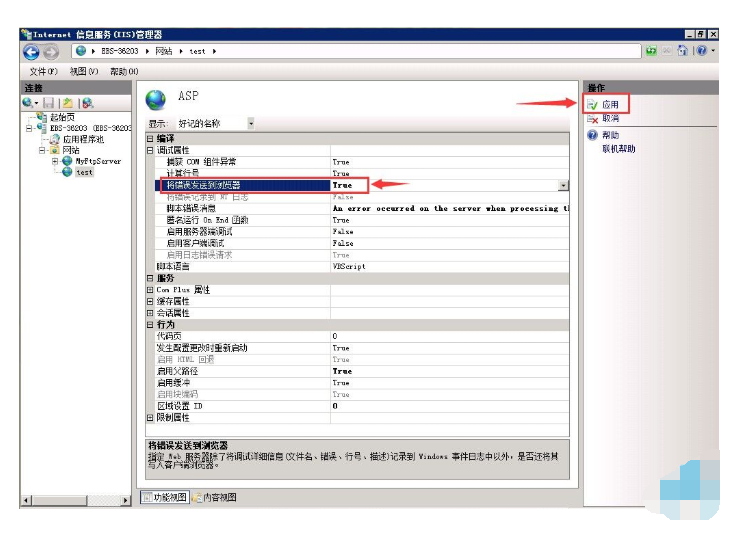Screen dimensions: 731x544
Task: Click the delete connection icon in 连接 toolbar
Action: click(87, 103)
